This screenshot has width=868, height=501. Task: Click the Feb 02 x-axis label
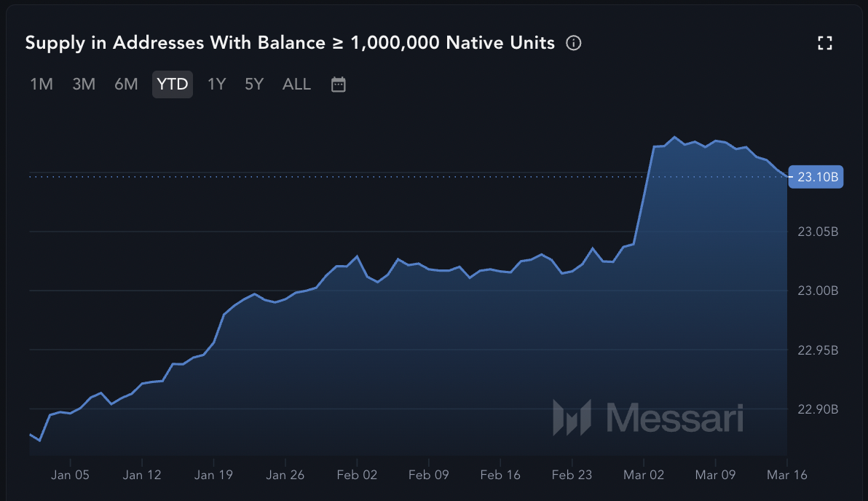pyautogui.click(x=357, y=475)
